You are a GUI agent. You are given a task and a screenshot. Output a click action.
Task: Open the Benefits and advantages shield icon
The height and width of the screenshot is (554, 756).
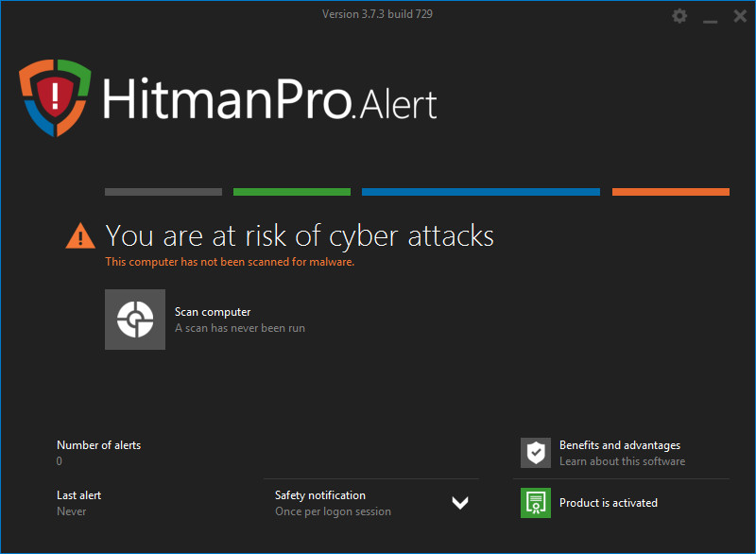pos(536,453)
